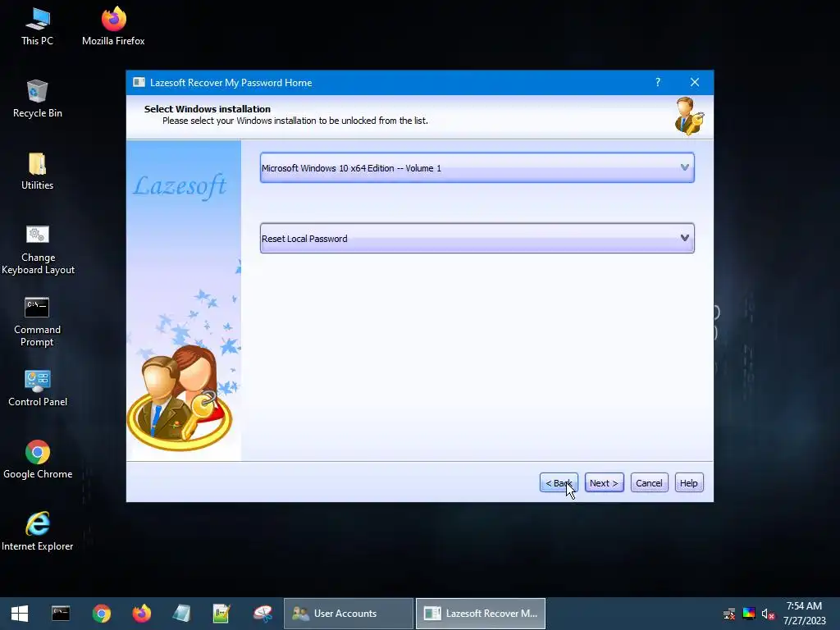Click the network tray icon
The height and width of the screenshot is (630, 840).
729,614
